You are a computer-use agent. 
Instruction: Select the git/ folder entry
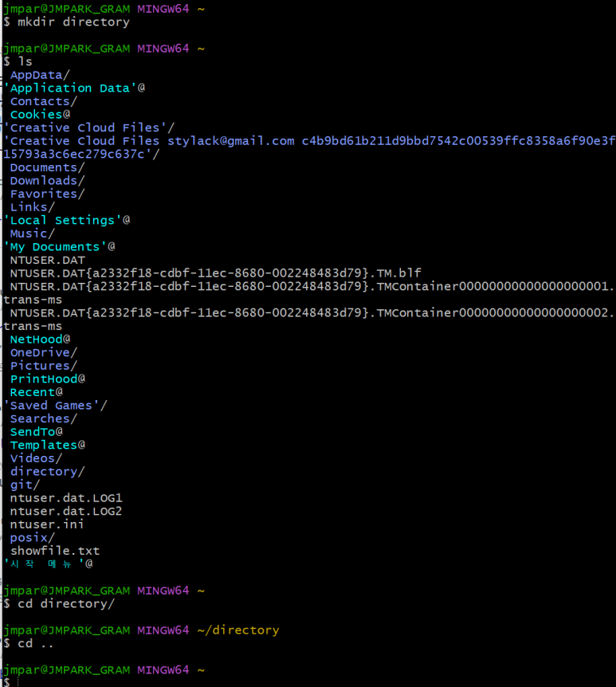tap(25, 485)
